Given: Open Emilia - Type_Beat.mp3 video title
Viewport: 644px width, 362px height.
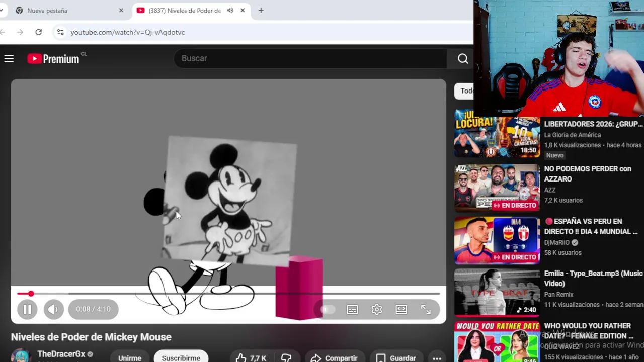Looking at the screenshot, I should click(593, 278).
